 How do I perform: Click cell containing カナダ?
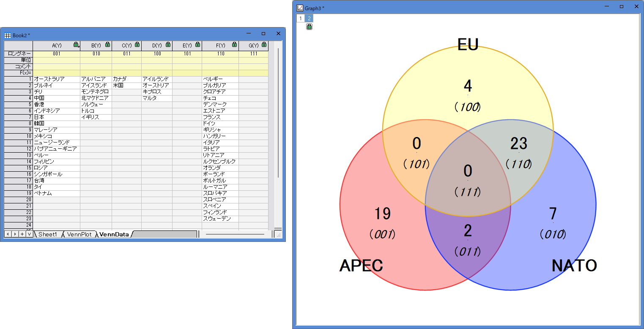(126, 79)
